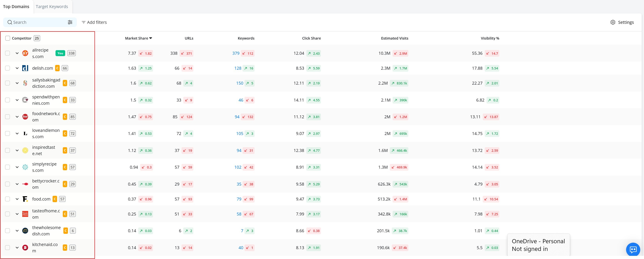Check the inspiredtaste.net row checkbox
The width and height of the screenshot is (644, 259).
pos(7,151)
